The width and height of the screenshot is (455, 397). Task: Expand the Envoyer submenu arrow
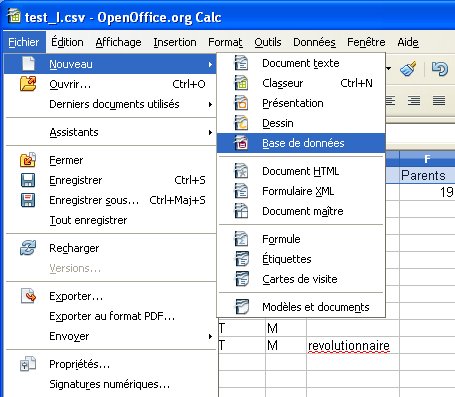click(210, 336)
